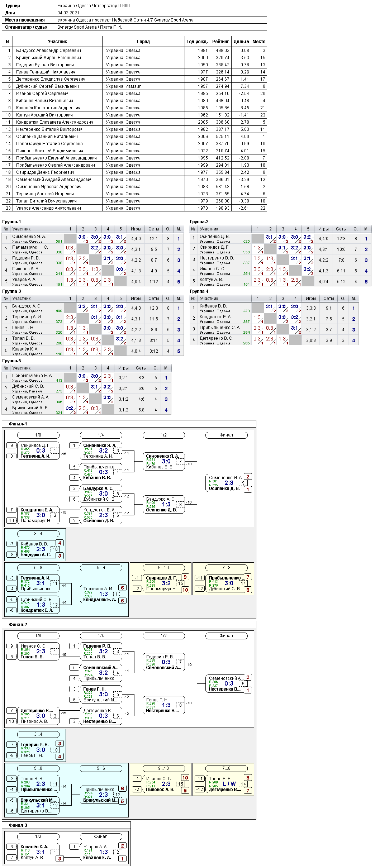Select the 1/2 round label in Финал-1
Viewport: 375px width, 868px height.
click(x=163, y=435)
